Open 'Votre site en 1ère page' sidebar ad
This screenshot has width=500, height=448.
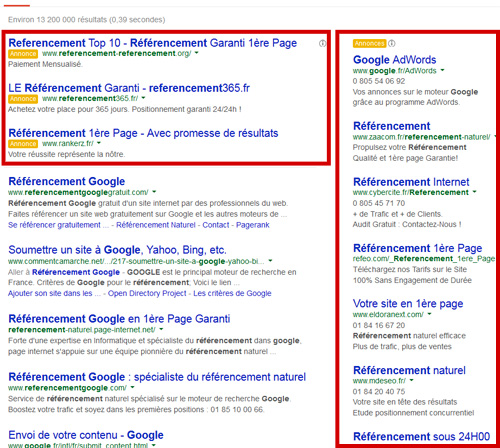(408, 304)
